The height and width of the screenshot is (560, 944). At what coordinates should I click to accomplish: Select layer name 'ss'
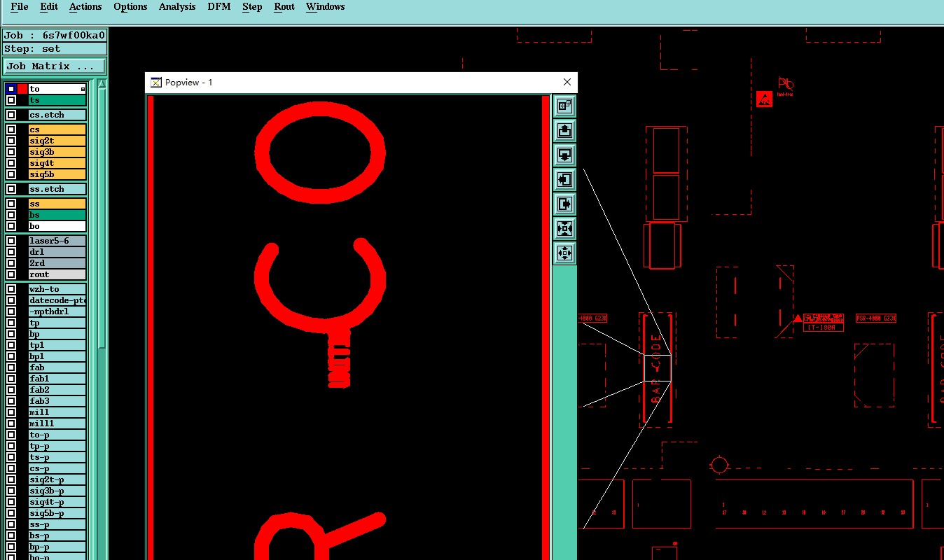coord(57,204)
